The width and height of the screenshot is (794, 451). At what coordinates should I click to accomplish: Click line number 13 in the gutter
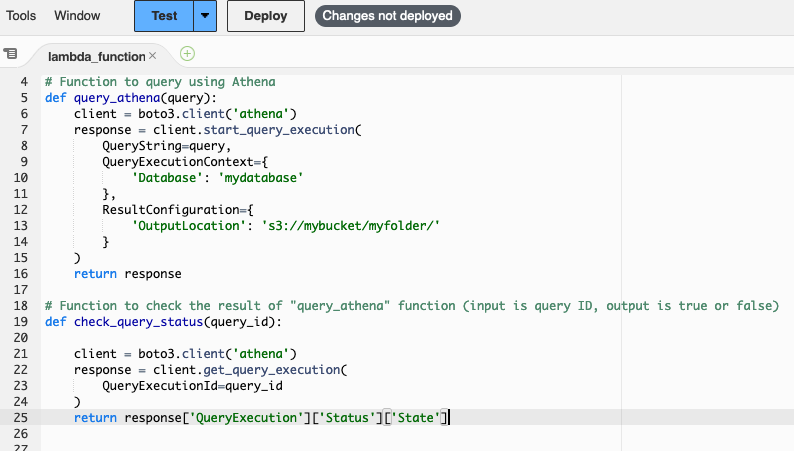[21, 226]
